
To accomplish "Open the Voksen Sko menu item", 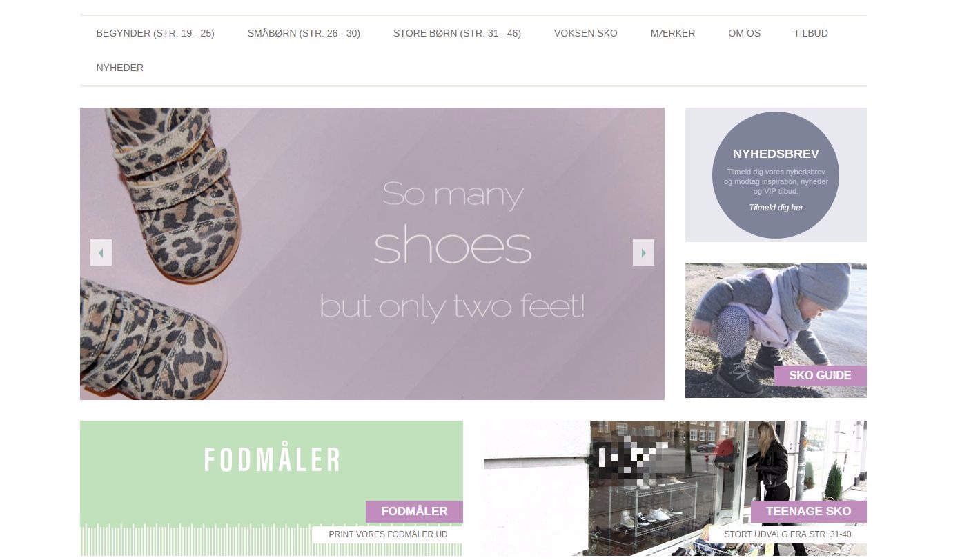I will (586, 33).
